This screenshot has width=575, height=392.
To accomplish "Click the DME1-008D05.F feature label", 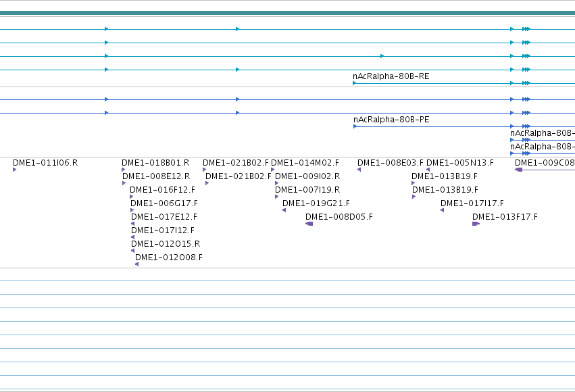I will tap(339, 217).
